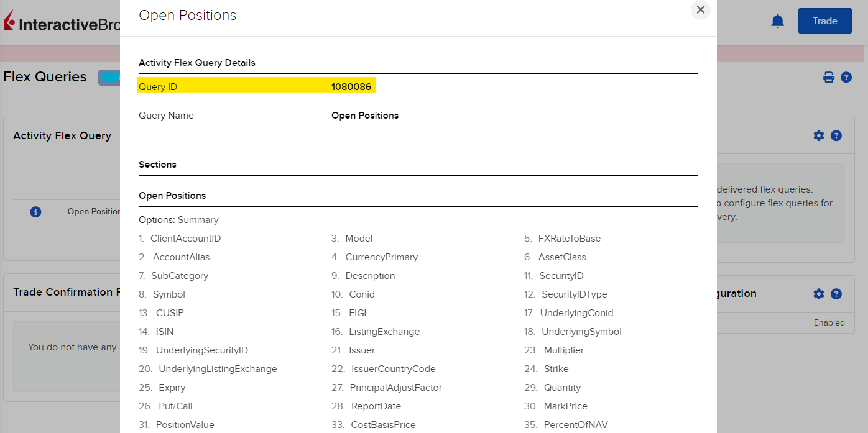Click the Trade Confirmation panel help icon
Image resolution: width=868 pixels, height=433 pixels.
tap(836, 293)
